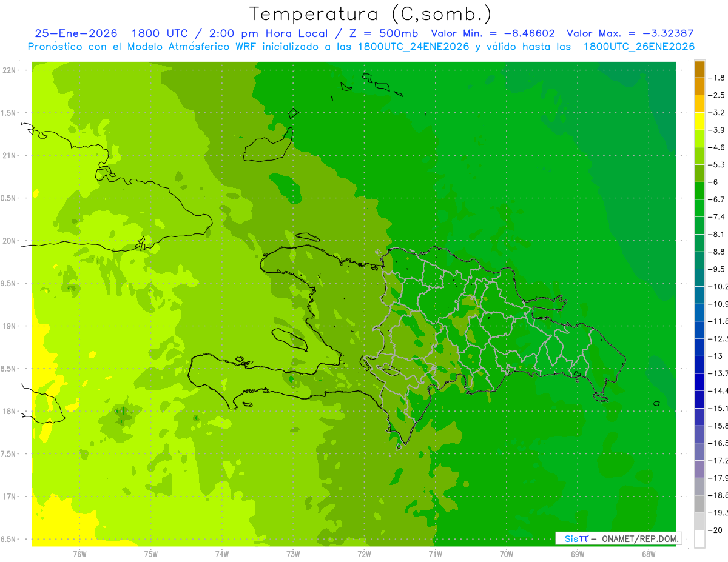Click the "-15.8" legend value
The height and width of the screenshot is (562, 728).
coord(718,426)
